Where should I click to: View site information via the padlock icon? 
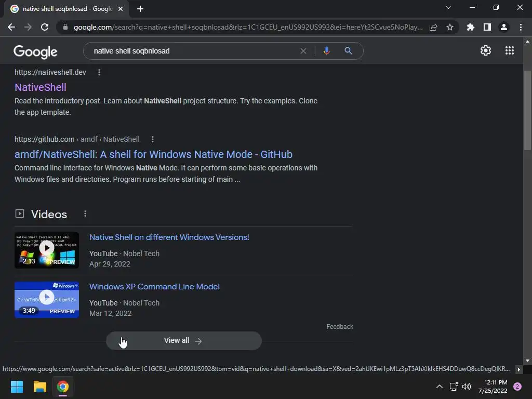tap(65, 27)
